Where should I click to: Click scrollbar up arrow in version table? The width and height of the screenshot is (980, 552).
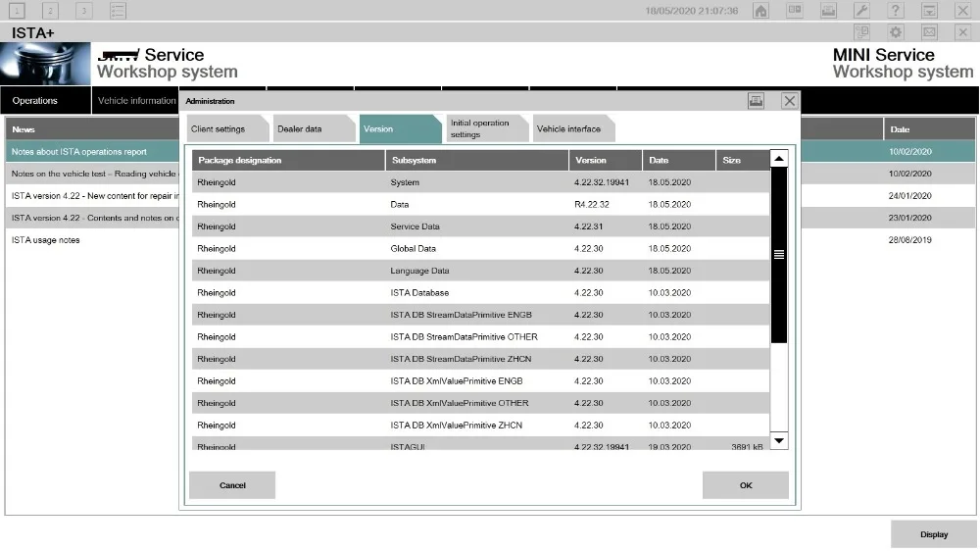(779, 159)
